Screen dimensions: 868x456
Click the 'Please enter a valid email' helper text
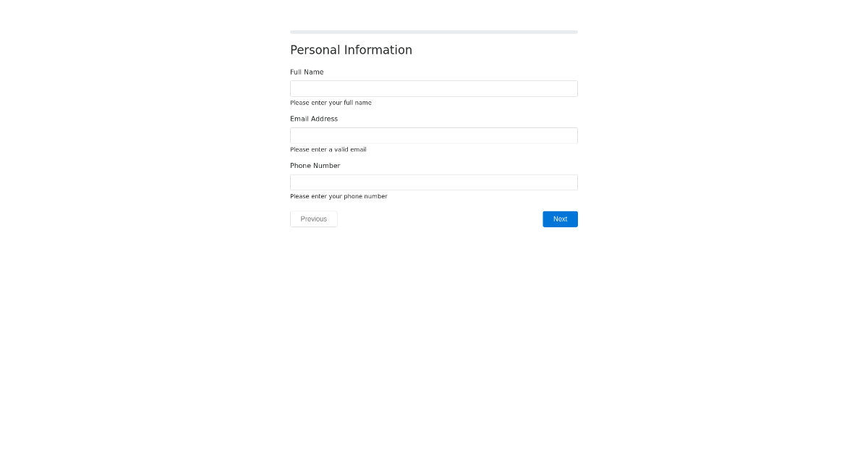click(328, 149)
